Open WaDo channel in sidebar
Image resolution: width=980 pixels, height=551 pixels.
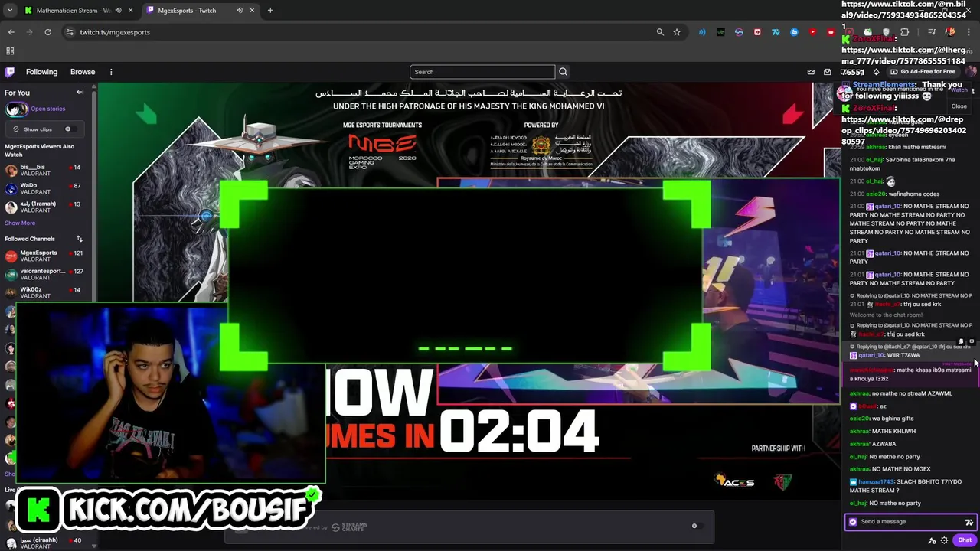click(46, 188)
